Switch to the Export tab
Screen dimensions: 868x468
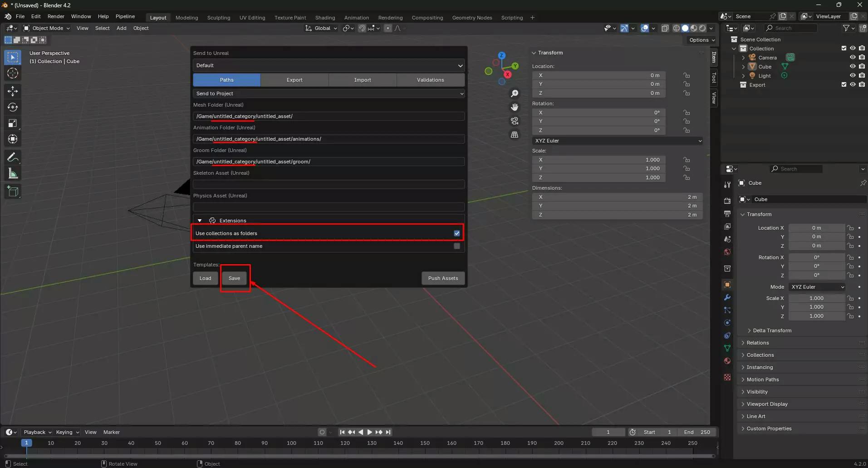click(x=294, y=80)
